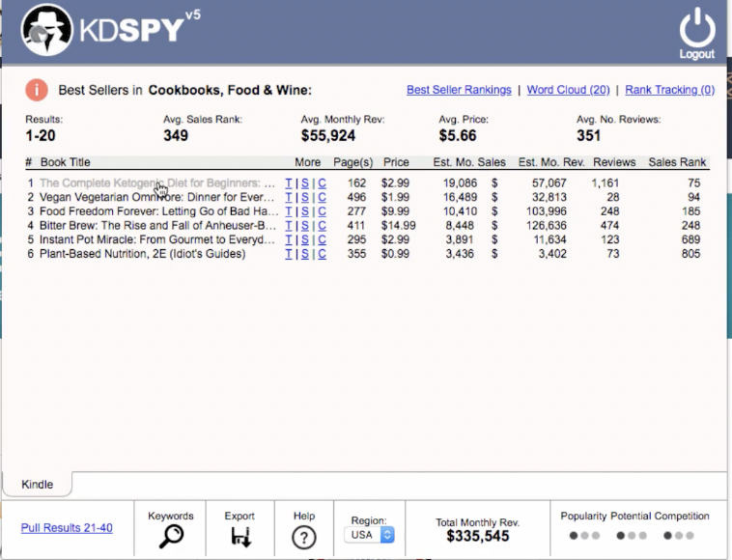The image size is (732, 560).
Task: Sort by Est. Mo. Sales column
Action: pos(469,162)
